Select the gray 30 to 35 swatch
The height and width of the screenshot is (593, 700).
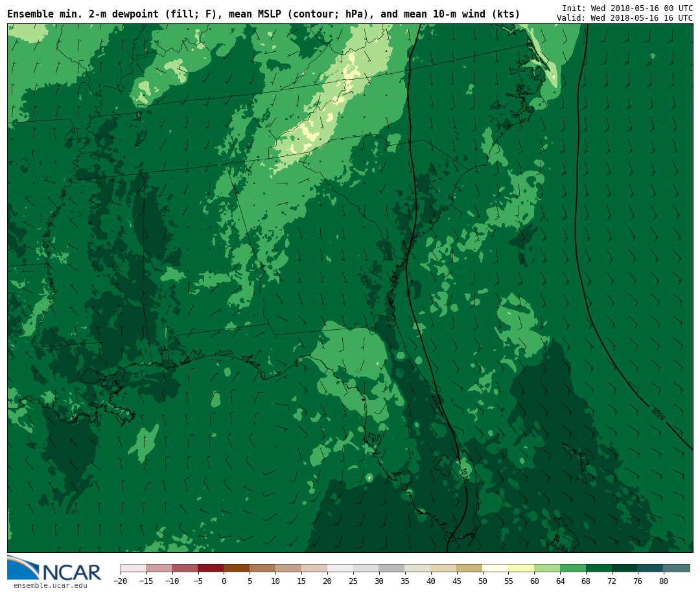point(391,568)
